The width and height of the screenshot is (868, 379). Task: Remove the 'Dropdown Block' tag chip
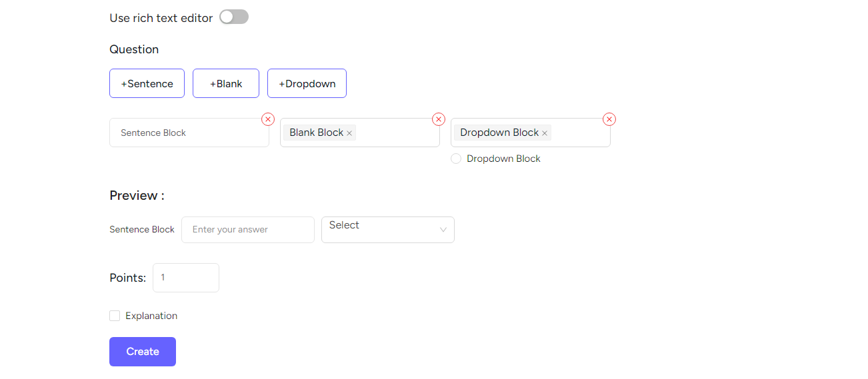click(545, 133)
